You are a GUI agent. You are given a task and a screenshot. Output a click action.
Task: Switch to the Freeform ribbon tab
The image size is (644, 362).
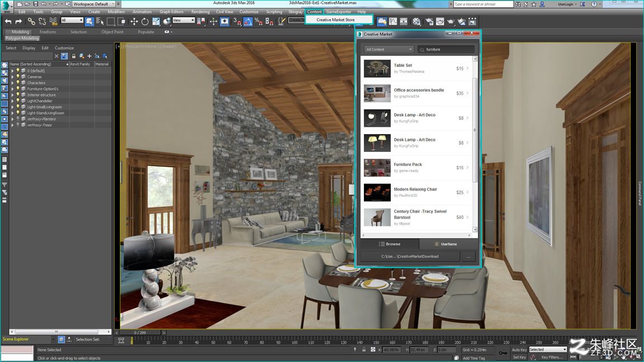(48, 32)
